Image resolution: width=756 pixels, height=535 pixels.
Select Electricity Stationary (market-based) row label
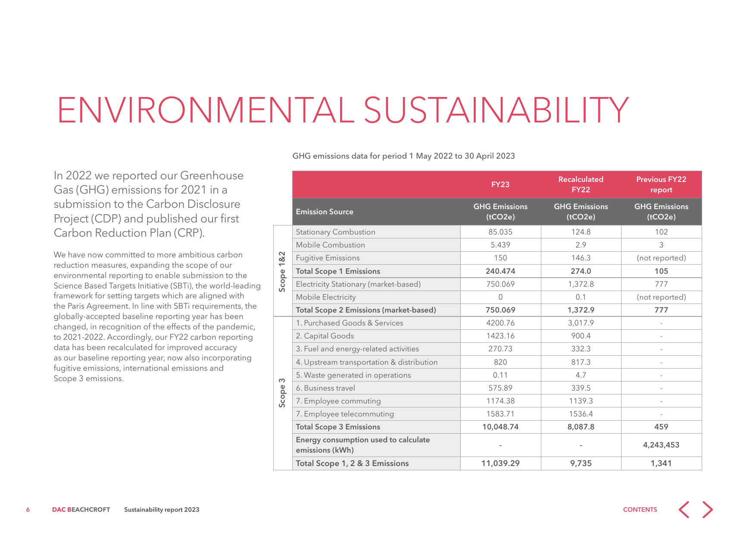[358, 284]
